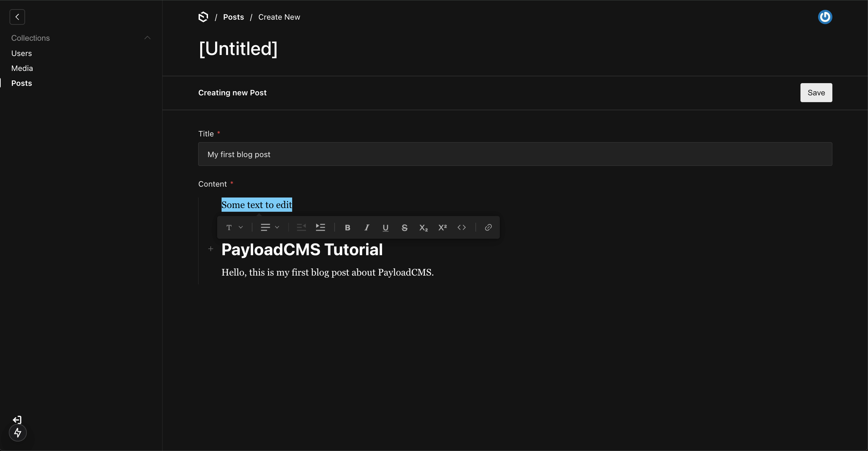Open Users collection in sidebar
Screen dimensions: 868x451
pyautogui.click(x=21, y=53)
